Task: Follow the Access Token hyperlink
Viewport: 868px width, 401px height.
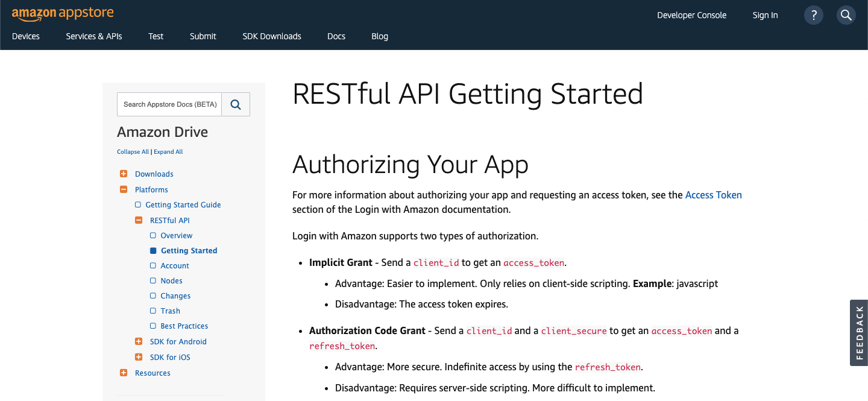Action: [x=714, y=195]
